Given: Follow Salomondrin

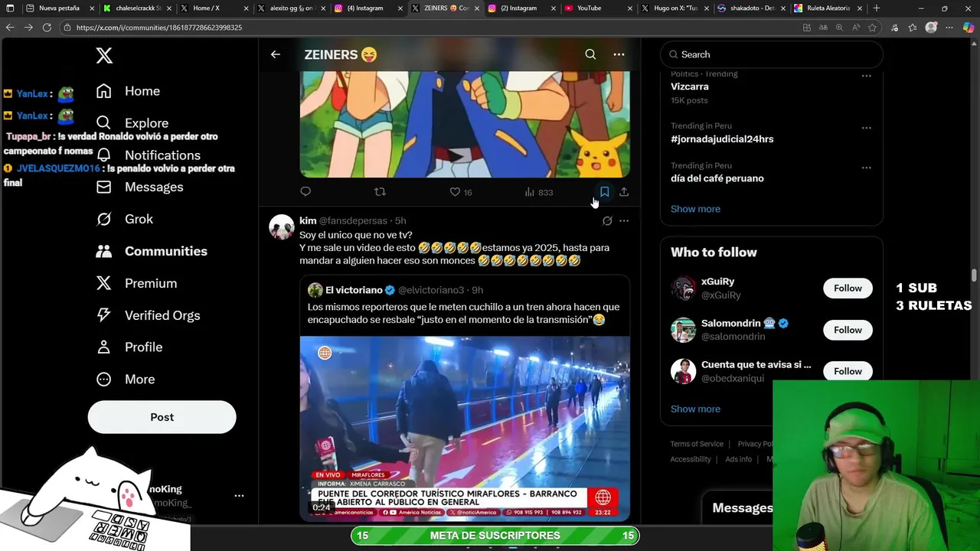Looking at the screenshot, I should tap(848, 330).
